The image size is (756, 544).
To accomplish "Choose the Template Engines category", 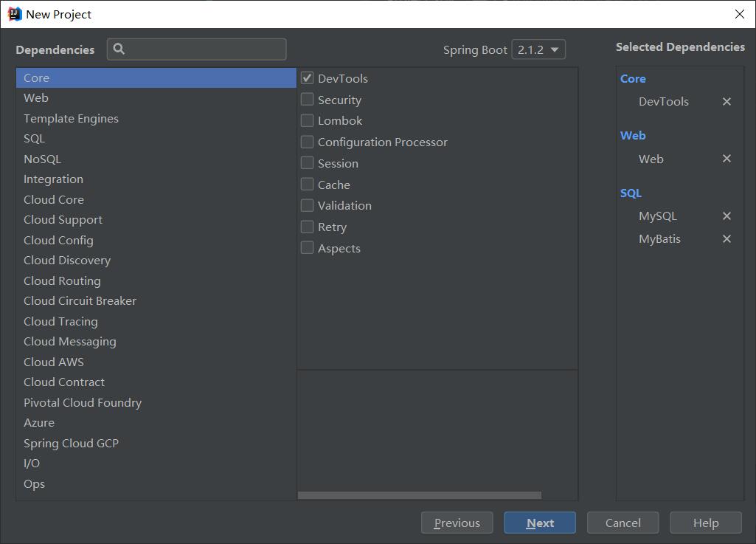I will point(71,119).
